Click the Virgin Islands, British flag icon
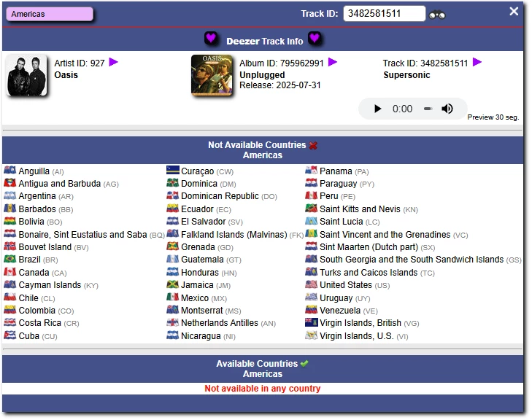 point(311,322)
